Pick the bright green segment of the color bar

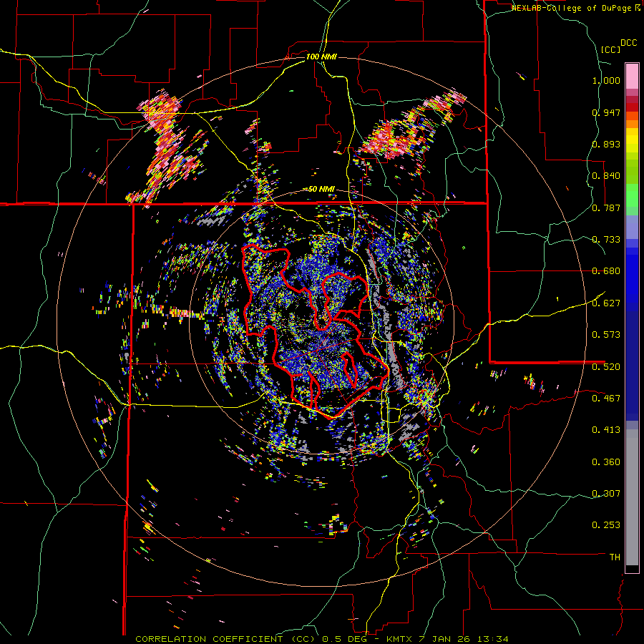[x=632, y=195]
